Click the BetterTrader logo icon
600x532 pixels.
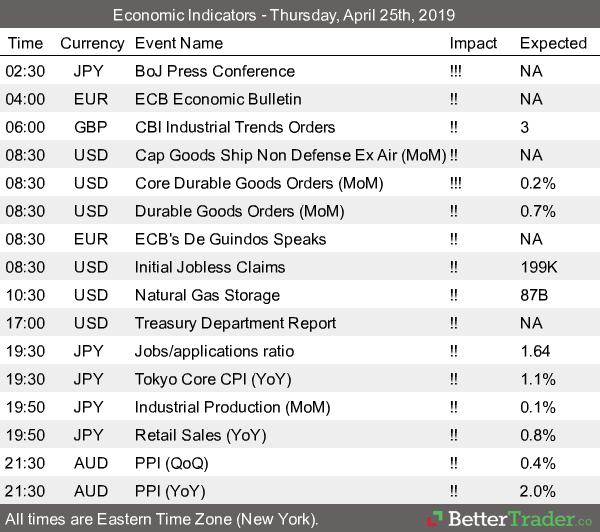435,519
